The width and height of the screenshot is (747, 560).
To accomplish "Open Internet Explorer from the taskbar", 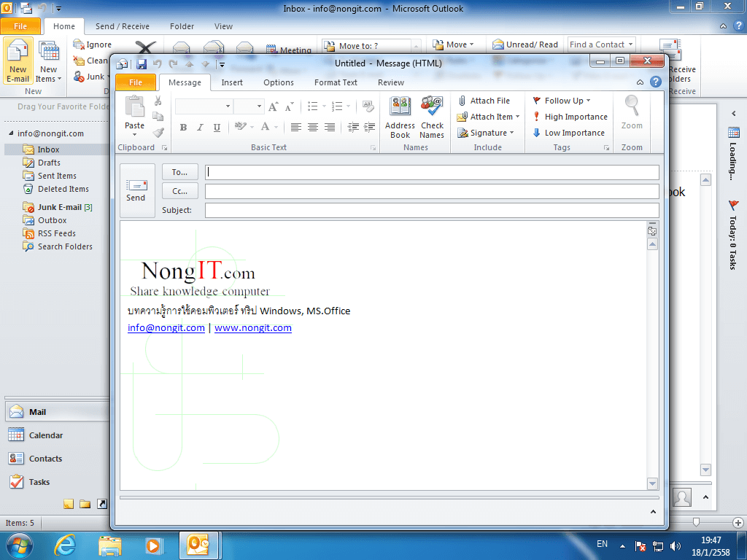I will point(65,544).
